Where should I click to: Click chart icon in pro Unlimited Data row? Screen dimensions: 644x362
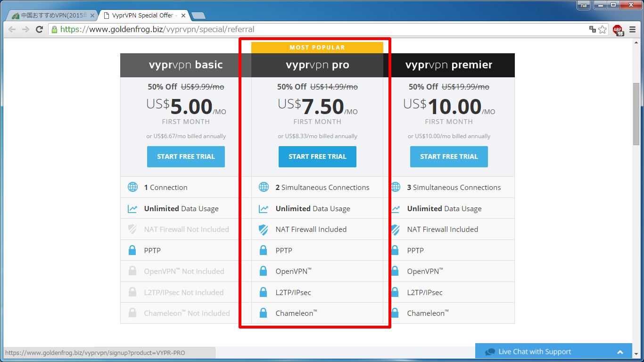coord(264,208)
